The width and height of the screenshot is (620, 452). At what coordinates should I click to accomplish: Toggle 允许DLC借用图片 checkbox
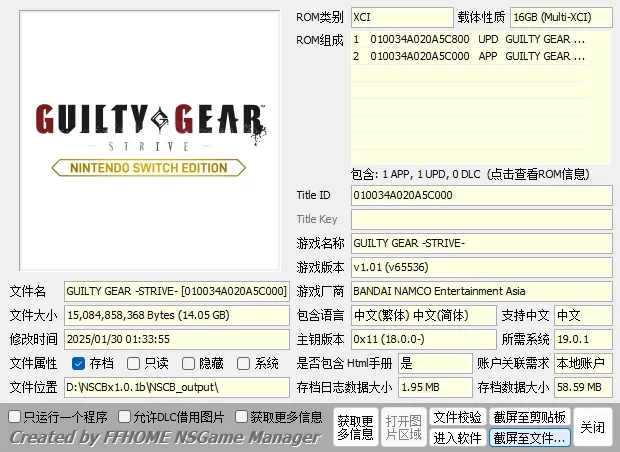tap(125, 416)
